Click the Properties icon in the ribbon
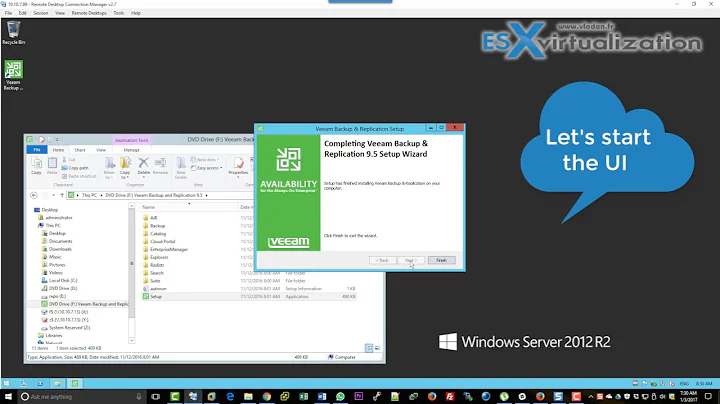 238,167
